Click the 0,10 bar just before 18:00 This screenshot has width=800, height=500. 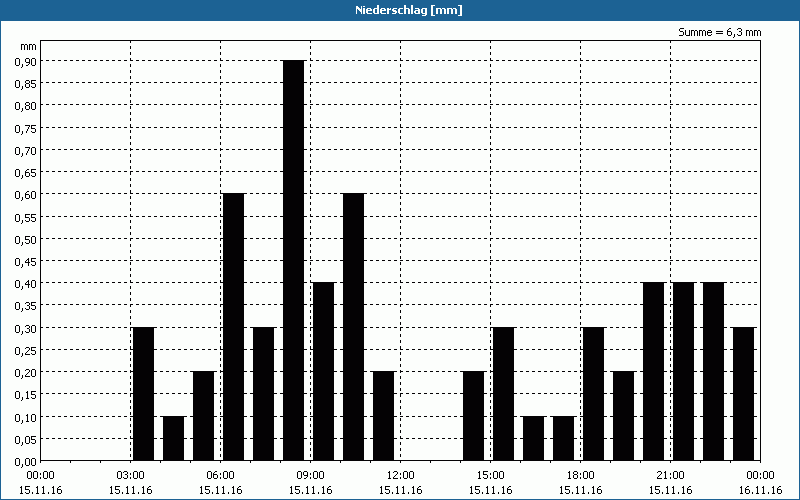(564, 438)
